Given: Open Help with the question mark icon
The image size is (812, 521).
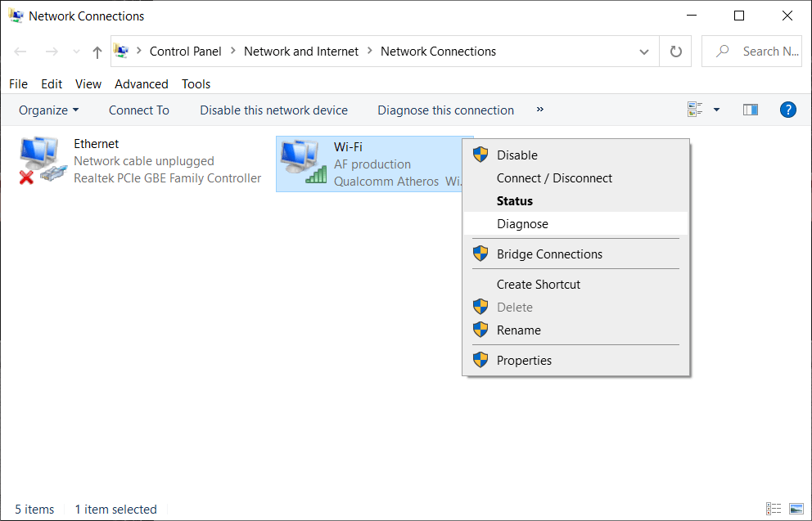Looking at the screenshot, I should 787,109.
